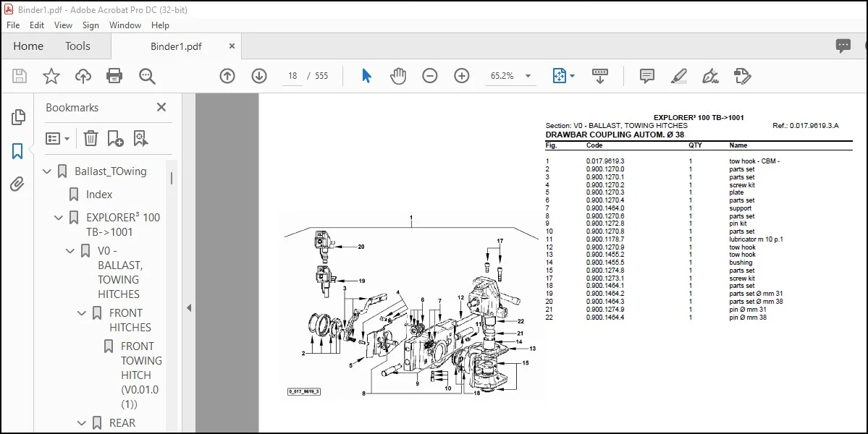
Task: Click the Ref.: 0.017.9619.3.A text
Action: point(806,126)
